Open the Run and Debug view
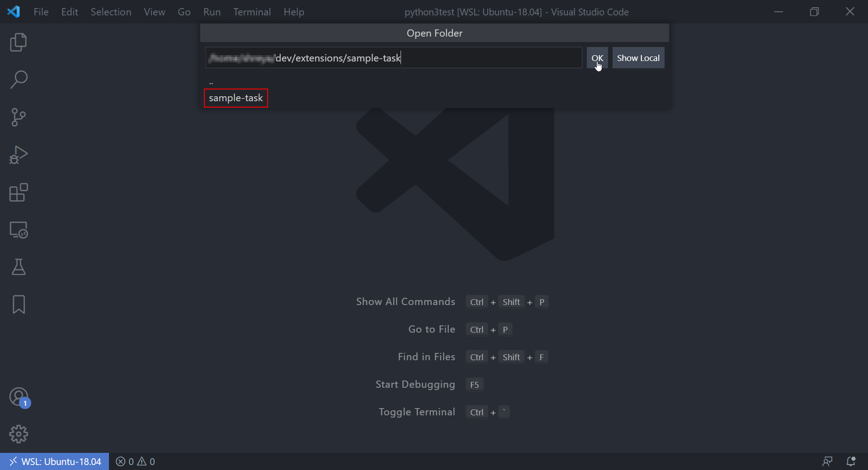Viewport: 868px width, 470px height. (x=19, y=155)
